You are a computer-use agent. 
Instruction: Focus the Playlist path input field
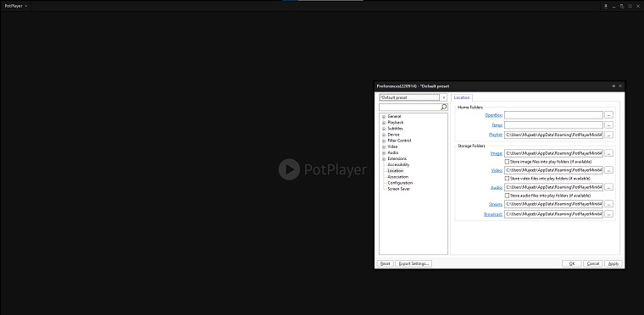[x=553, y=135]
